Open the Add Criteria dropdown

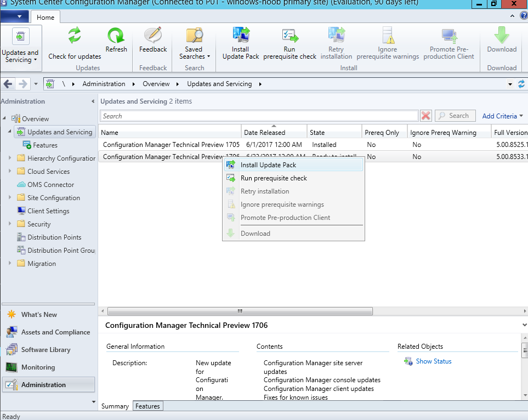click(x=502, y=116)
